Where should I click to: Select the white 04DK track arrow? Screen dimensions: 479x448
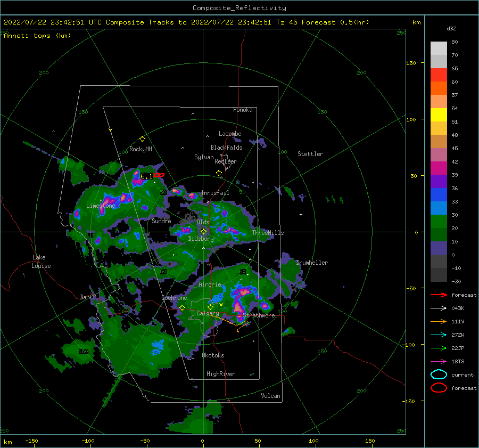(439, 308)
